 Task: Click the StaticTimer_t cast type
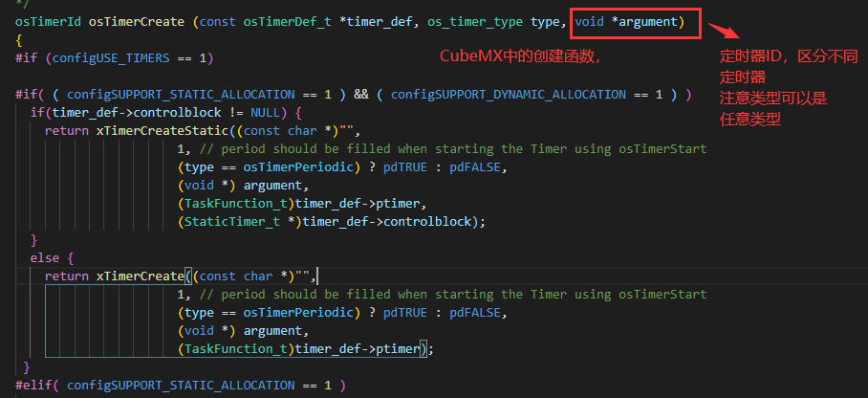click(x=232, y=222)
